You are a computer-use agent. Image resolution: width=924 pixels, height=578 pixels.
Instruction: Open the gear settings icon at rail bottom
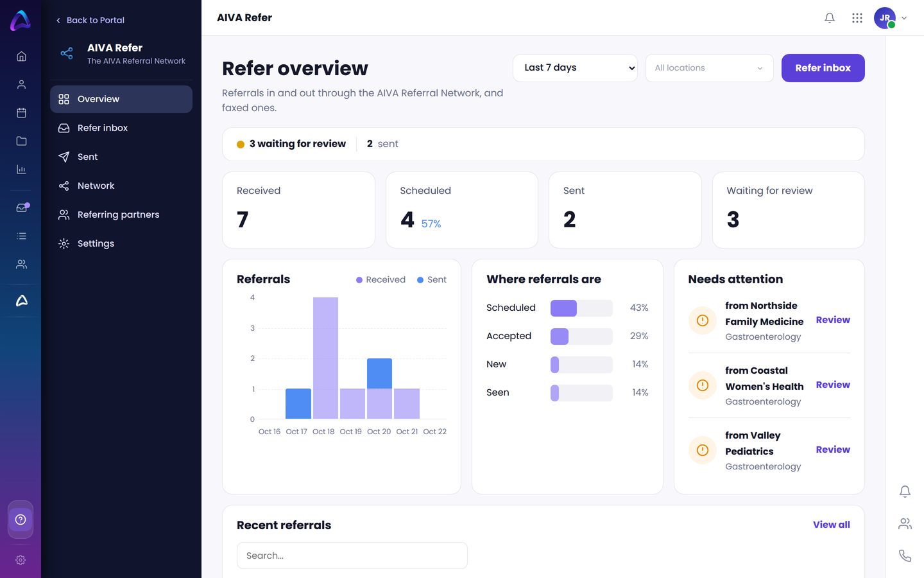21,560
